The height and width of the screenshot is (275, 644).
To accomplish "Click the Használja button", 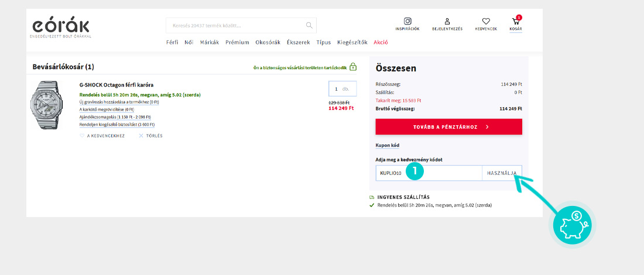I will (502, 173).
